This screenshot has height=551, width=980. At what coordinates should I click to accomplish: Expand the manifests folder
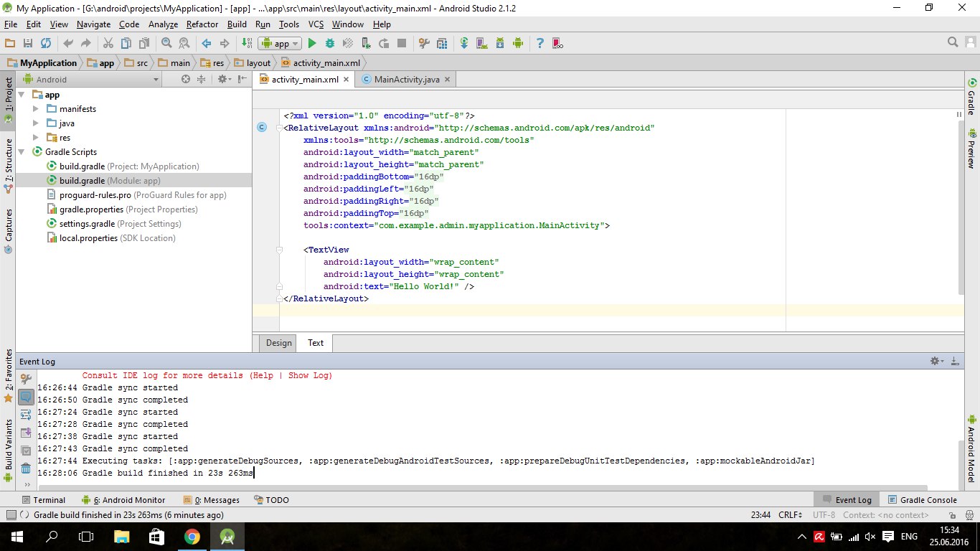(36, 109)
